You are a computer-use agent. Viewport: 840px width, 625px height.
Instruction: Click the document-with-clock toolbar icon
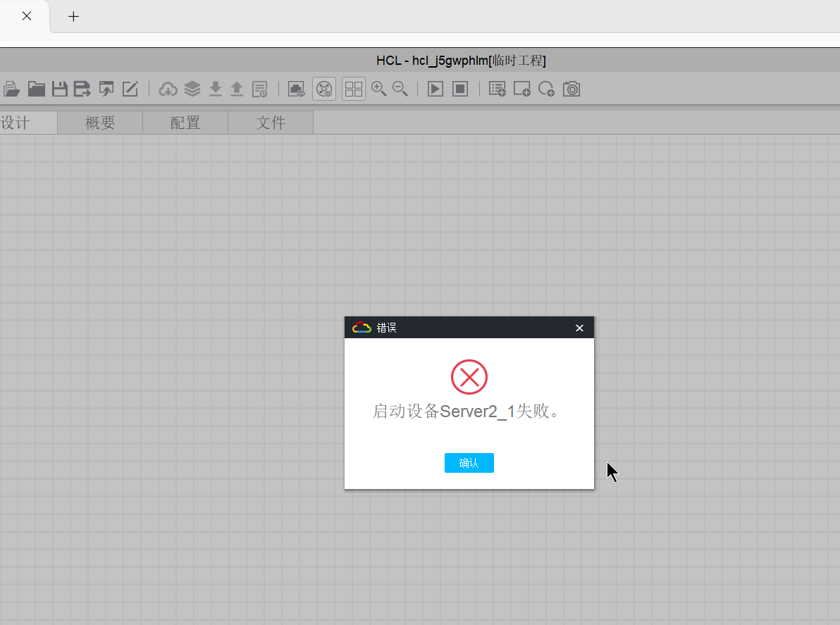(260, 89)
